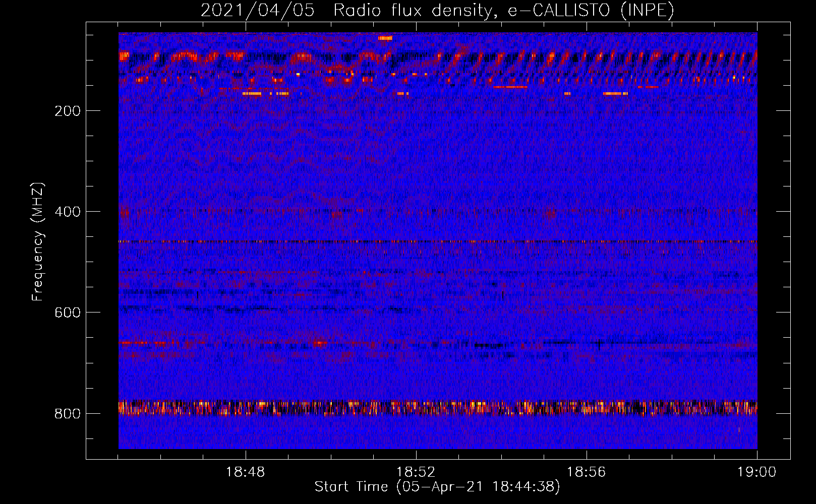Click the 18:48 time tick label
Viewport: 816px width, 504px height.
pyautogui.click(x=246, y=472)
